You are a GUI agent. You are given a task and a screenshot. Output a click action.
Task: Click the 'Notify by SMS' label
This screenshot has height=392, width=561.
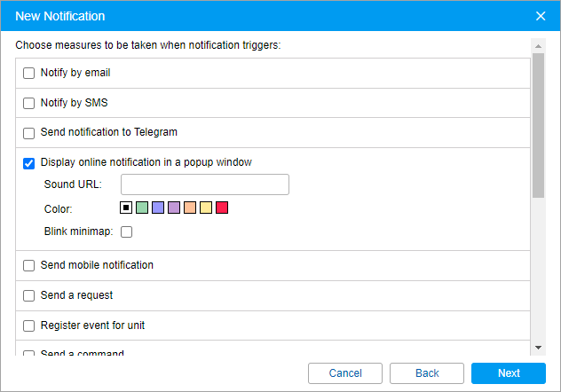pos(74,103)
